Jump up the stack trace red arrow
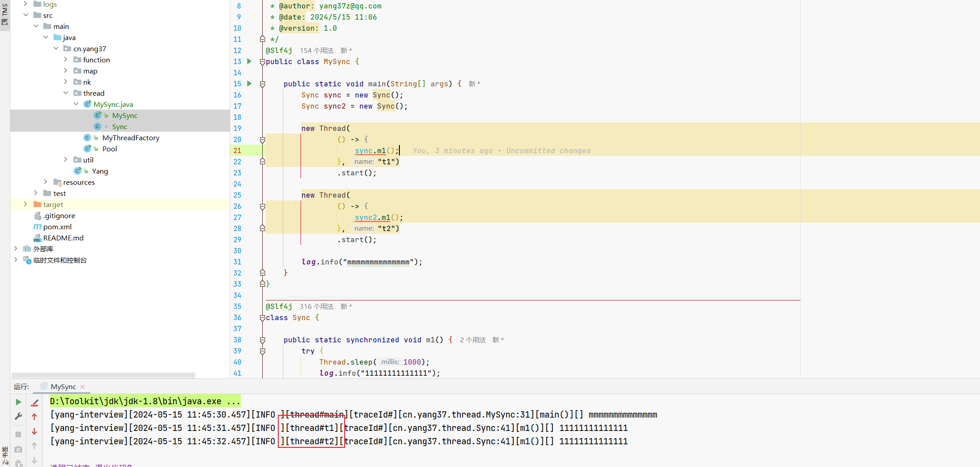This screenshot has width=980, height=467. coord(34,417)
